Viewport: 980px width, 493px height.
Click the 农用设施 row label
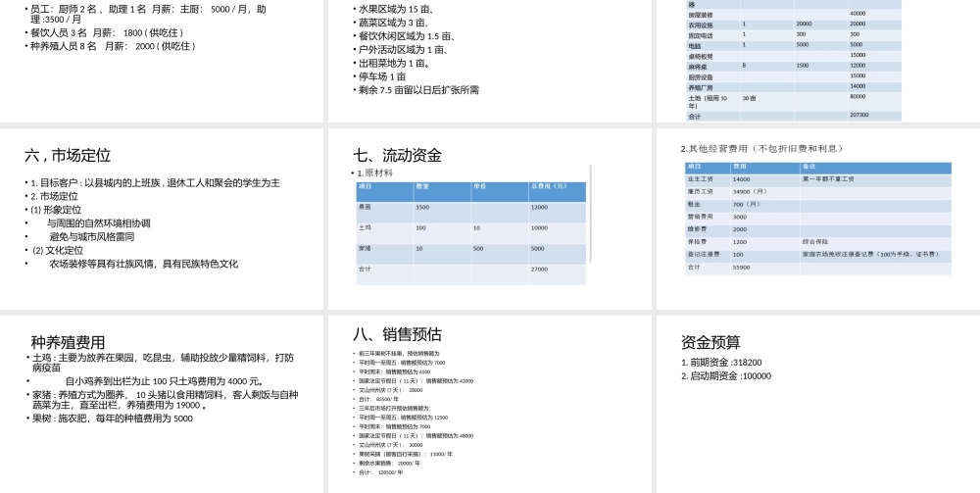[700, 25]
